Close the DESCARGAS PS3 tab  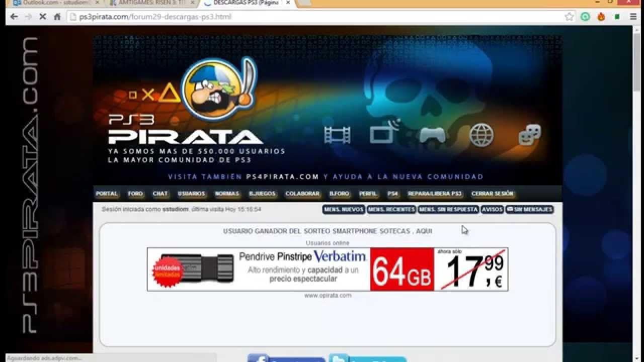tap(287, 3)
